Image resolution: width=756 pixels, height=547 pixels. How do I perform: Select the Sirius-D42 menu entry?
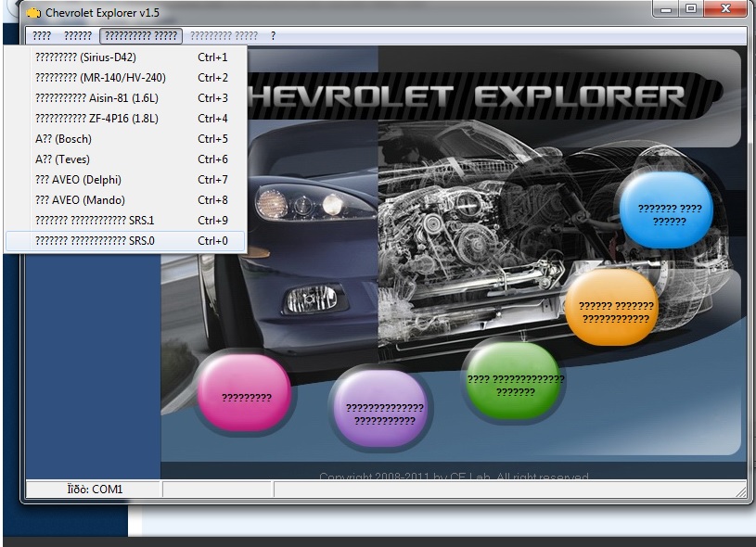pyautogui.click(x=125, y=57)
